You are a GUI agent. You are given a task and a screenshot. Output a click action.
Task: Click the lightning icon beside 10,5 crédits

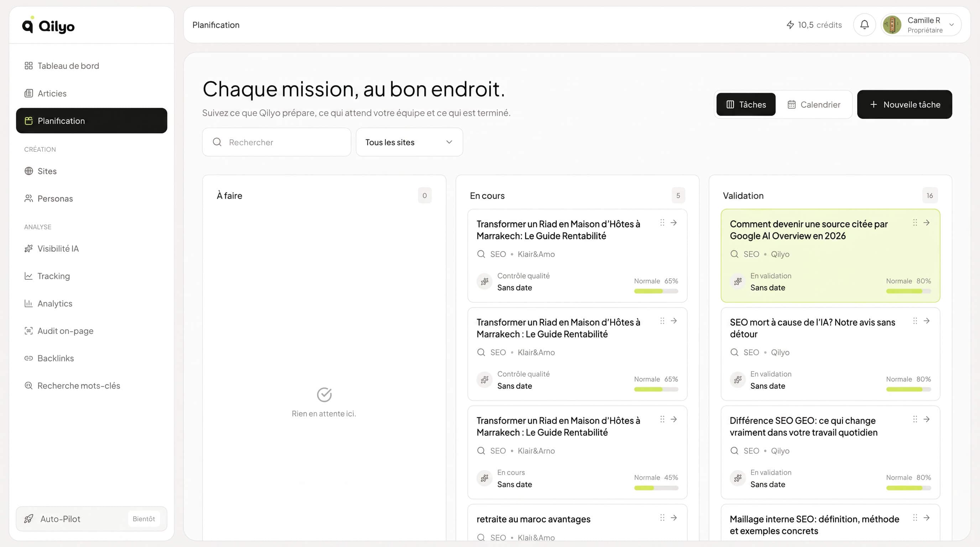point(790,25)
